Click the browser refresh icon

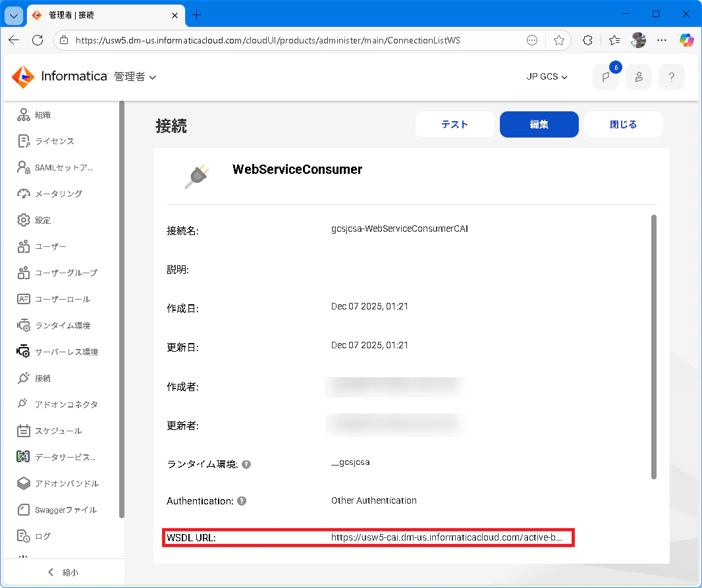coord(38,40)
